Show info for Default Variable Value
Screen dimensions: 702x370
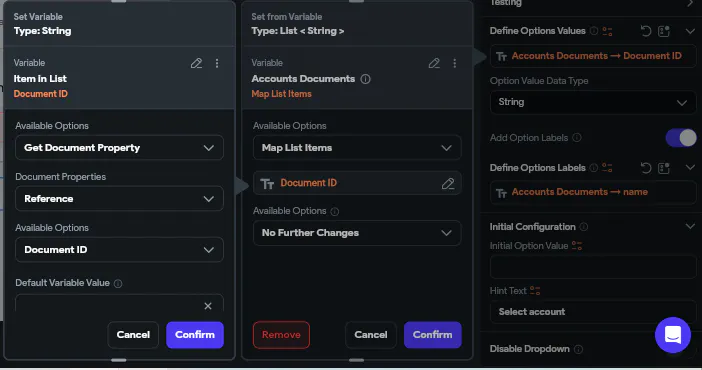(118, 283)
